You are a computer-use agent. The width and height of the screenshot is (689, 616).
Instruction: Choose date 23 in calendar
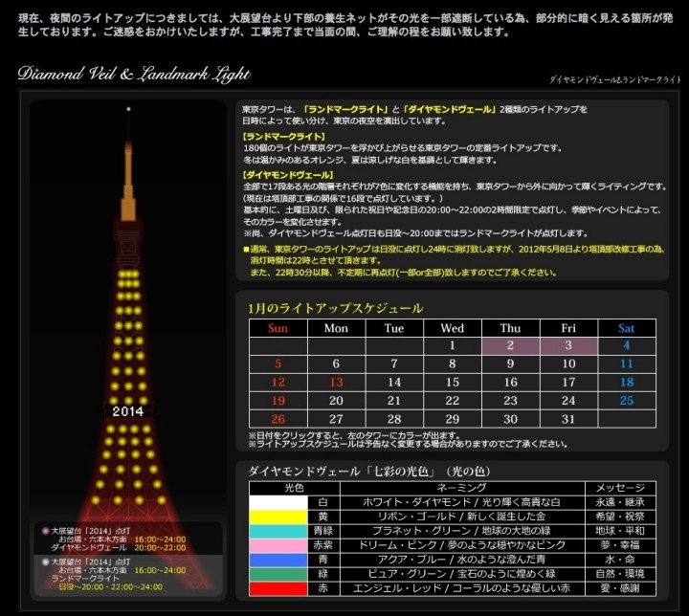point(510,401)
